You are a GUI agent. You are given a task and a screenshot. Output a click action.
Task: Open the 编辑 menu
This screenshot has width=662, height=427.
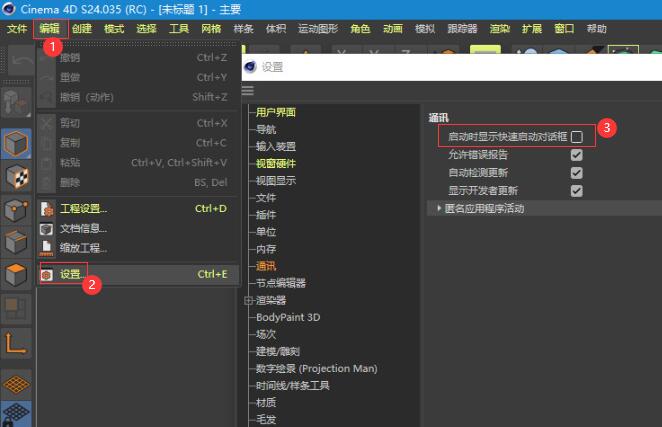pos(49,29)
